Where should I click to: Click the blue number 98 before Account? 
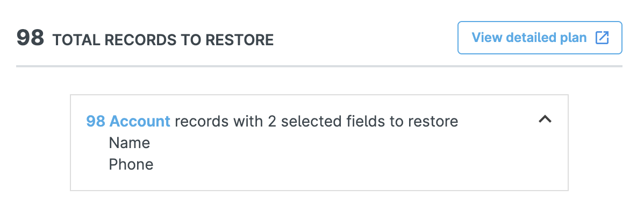click(96, 121)
